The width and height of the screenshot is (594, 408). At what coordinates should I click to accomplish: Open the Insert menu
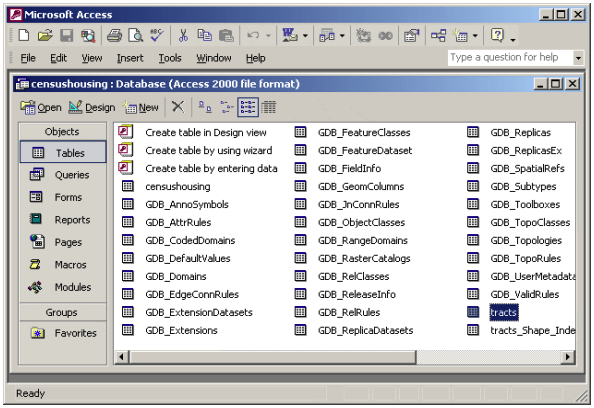[130, 58]
